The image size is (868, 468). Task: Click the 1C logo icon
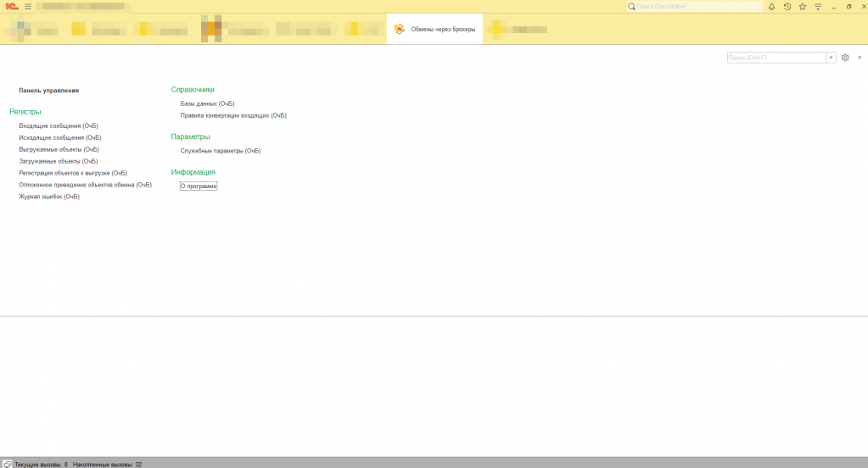pyautogui.click(x=12, y=7)
